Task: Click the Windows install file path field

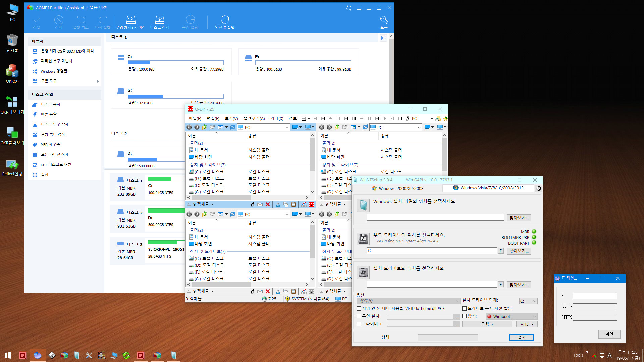Action: pos(435,218)
